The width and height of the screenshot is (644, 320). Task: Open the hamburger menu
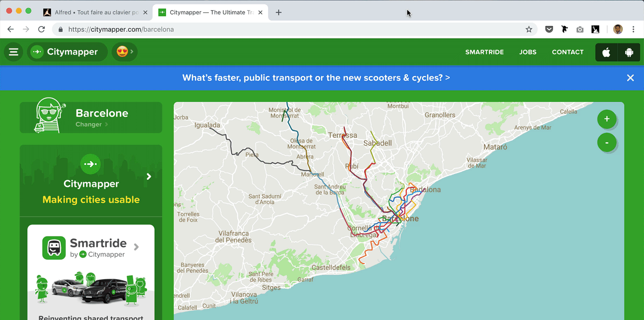pos(13,52)
